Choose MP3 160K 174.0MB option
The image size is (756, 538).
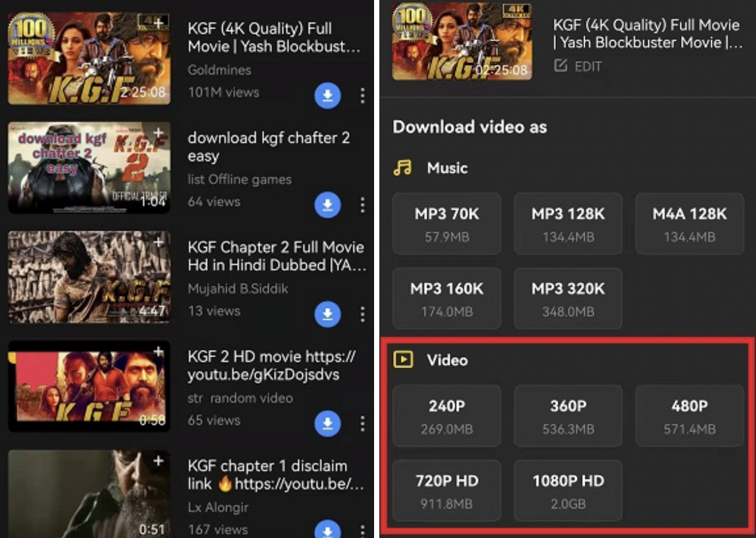[x=447, y=299]
